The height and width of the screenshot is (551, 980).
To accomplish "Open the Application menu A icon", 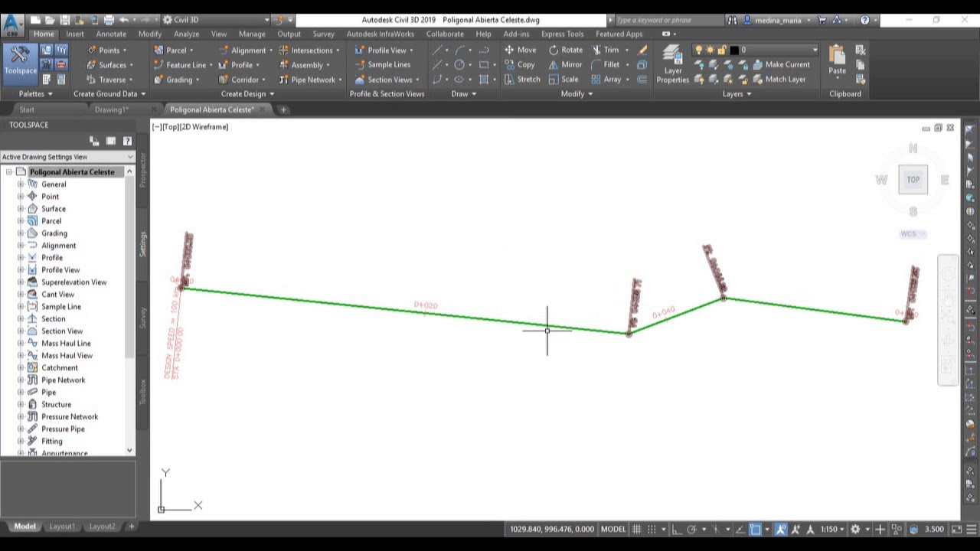I will [x=11, y=24].
